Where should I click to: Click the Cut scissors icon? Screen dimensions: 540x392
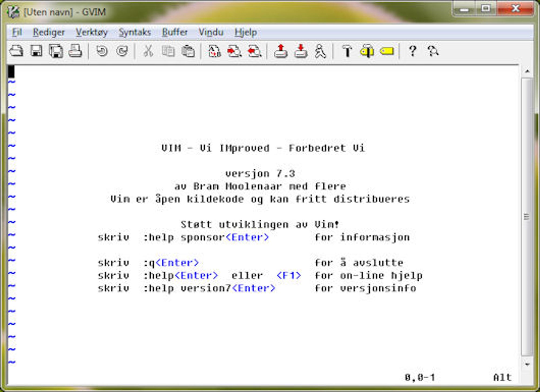pos(148,51)
